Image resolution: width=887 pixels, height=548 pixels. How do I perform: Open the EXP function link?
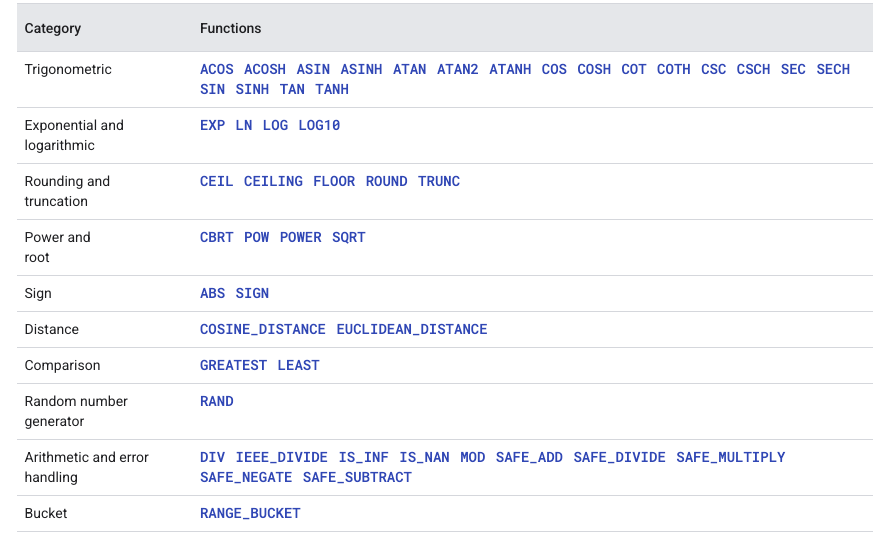pyautogui.click(x=212, y=126)
